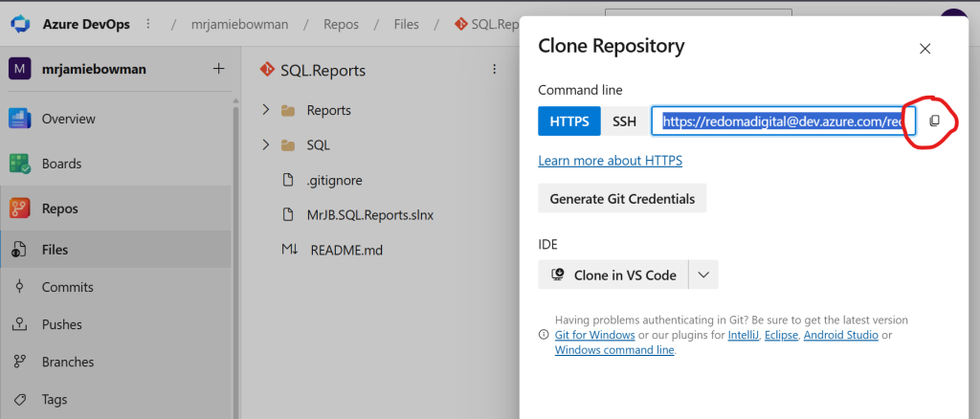Screen dimensions: 980x419
Task: Click the mrjamiebowman project name in sidebar
Action: [x=95, y=69]
